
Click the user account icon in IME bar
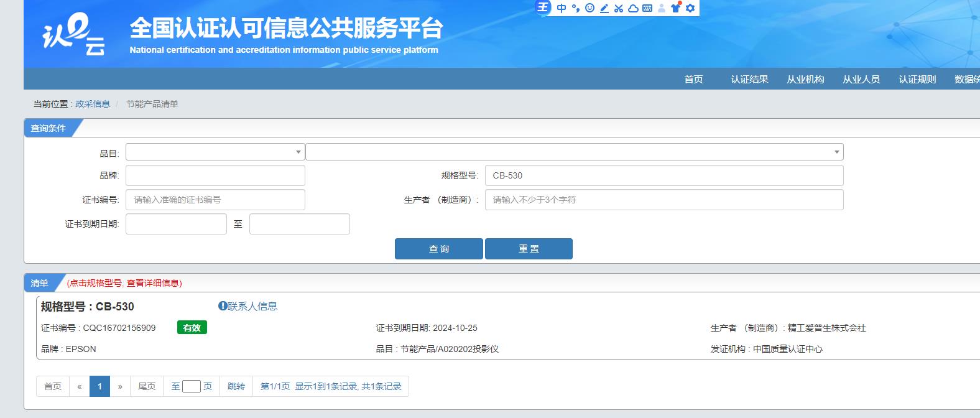(662, 8)
